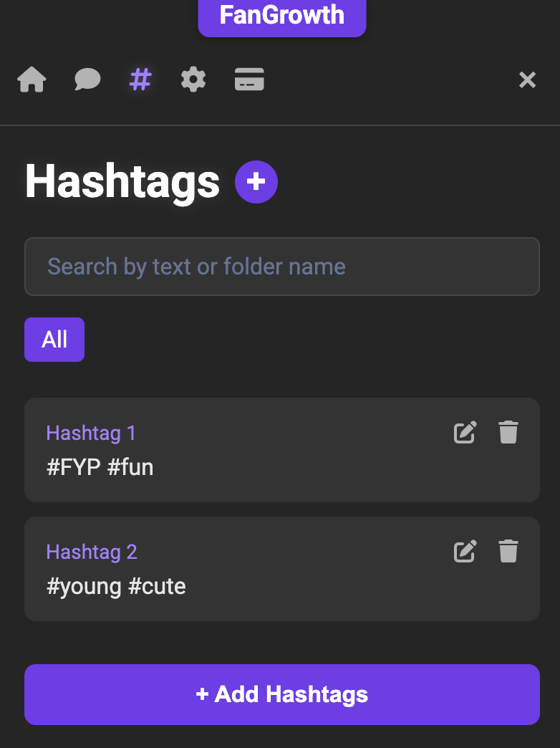Select the All folder filter
560x748 pixels.
54,340
